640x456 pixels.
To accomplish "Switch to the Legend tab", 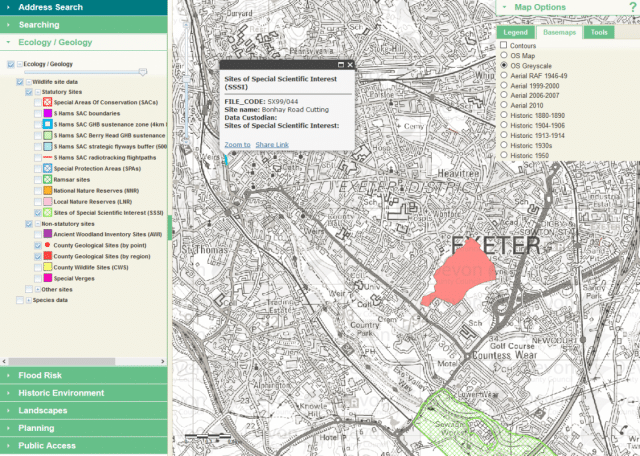I will coord(515,32).
